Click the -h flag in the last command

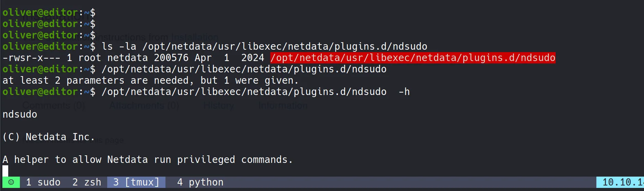tap(404, 92)
